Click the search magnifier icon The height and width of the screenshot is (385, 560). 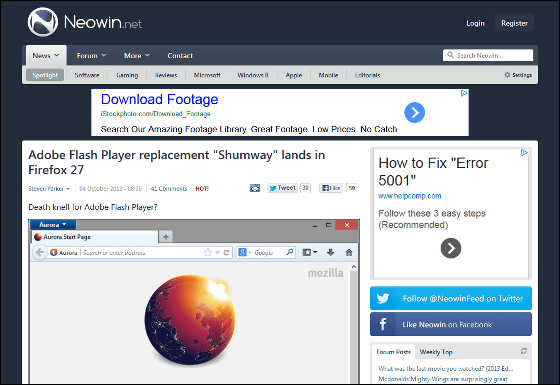click(450, 55)
